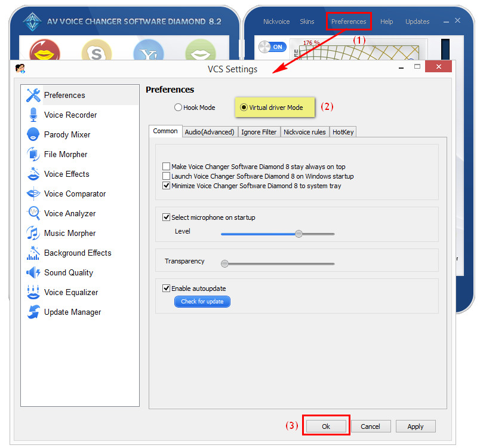Screen dimensions: 480x448
Task: Switch to the HotKey tab
Action: click(343, 131)
